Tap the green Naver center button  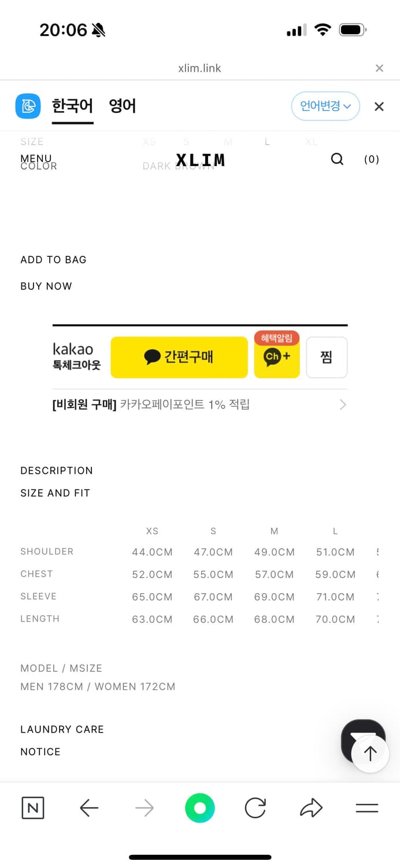click(x=200, y=808)
